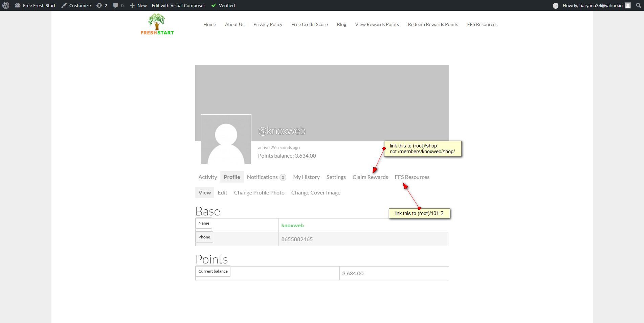Screen dimensions: 644x323
Task: Select the Edit profile sub-tab
Action: tap(222, 192)
